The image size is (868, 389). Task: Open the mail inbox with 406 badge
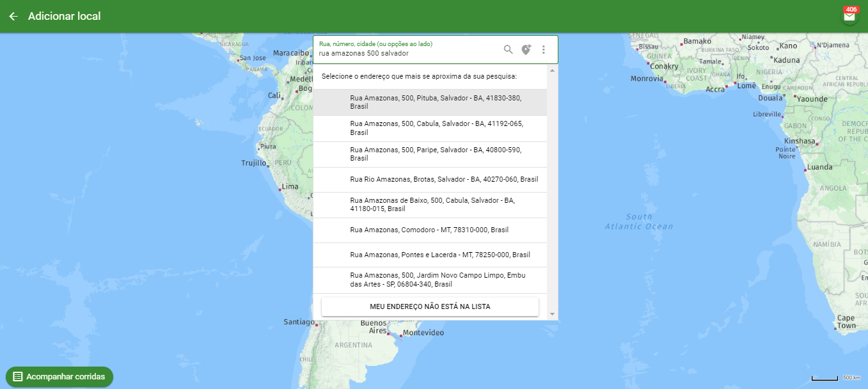849,16
